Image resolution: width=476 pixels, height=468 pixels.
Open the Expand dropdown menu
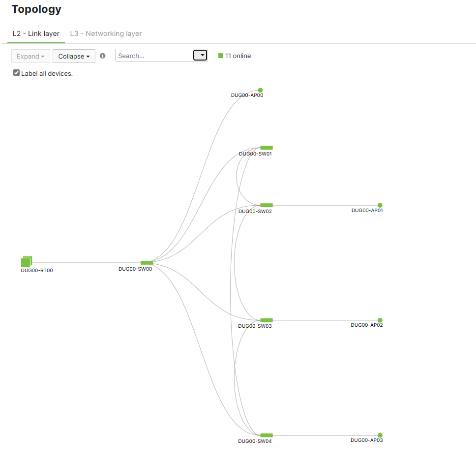tap(30, 56)
